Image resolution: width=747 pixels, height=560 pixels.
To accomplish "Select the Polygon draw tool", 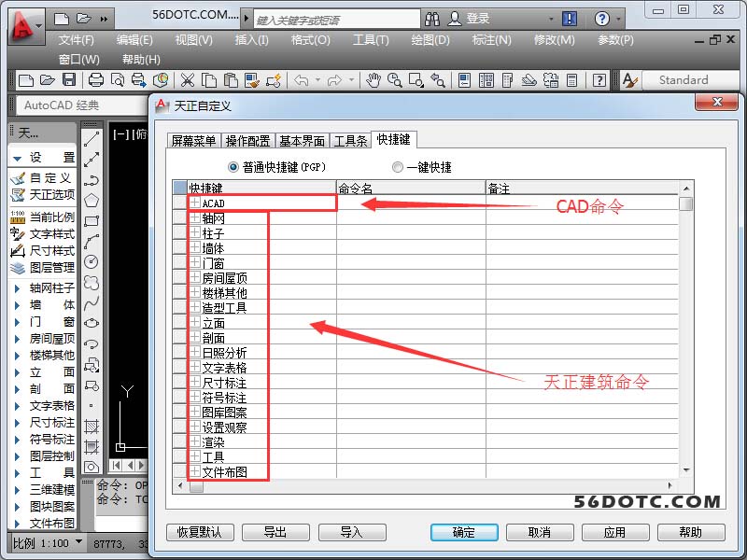I will (92, 200).
